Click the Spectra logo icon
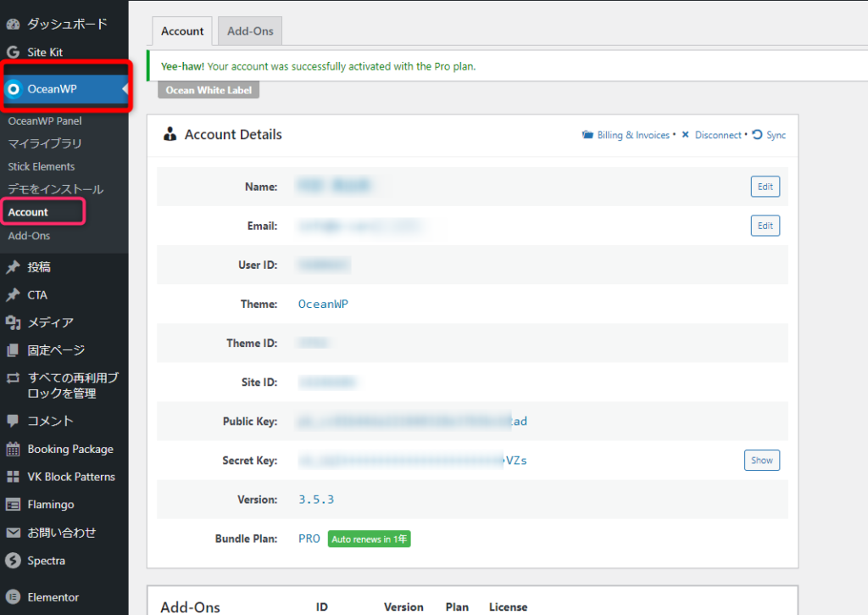The height and width of the screenshot is (615, 868). (x=13, y=561)
